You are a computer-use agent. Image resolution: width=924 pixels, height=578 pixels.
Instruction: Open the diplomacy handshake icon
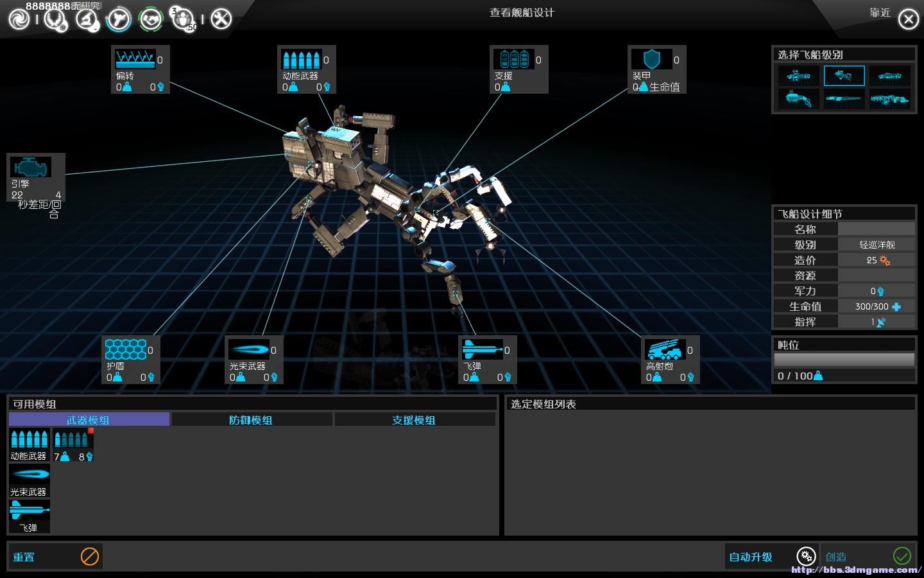tap(151, 19)
